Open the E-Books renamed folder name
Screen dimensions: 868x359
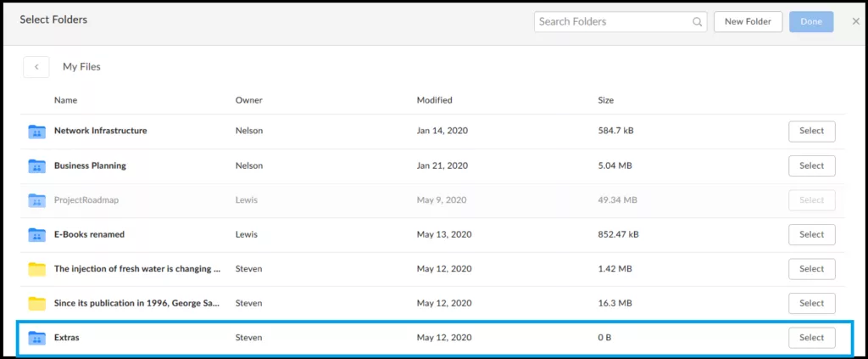tap(89, 234)
